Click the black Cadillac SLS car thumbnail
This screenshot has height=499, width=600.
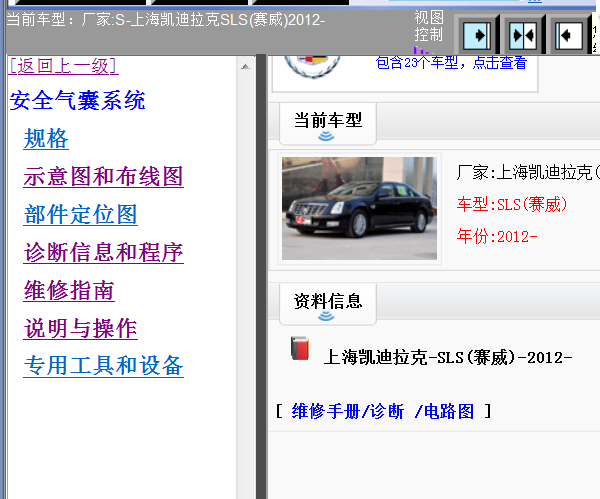359,209
